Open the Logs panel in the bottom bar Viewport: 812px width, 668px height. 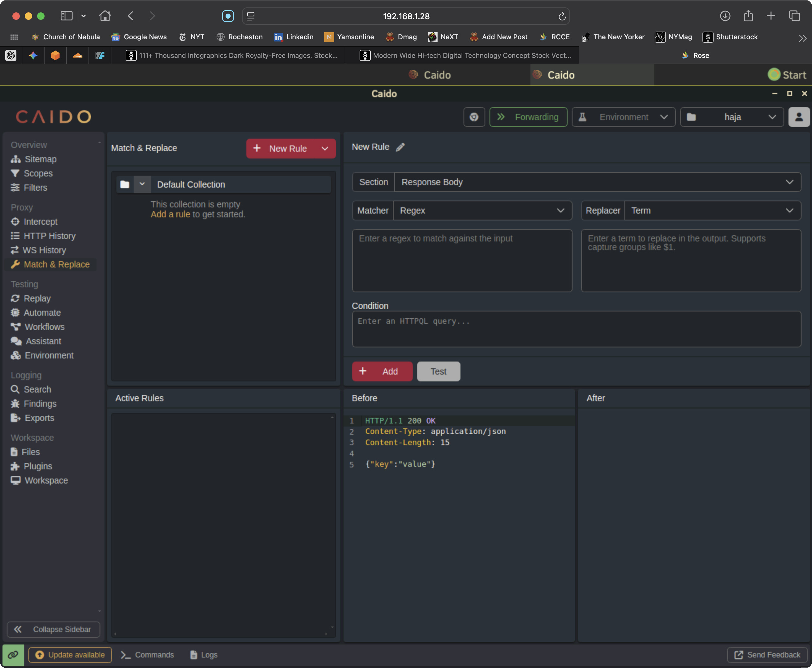point(204,654)
